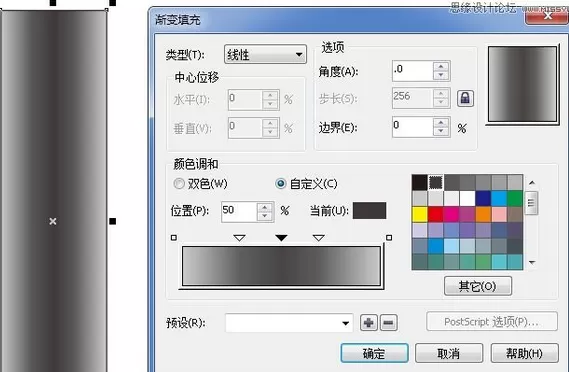569x372 pixels.
Task: Click the 角度 (Angle) input field
Action: [413, 71]
